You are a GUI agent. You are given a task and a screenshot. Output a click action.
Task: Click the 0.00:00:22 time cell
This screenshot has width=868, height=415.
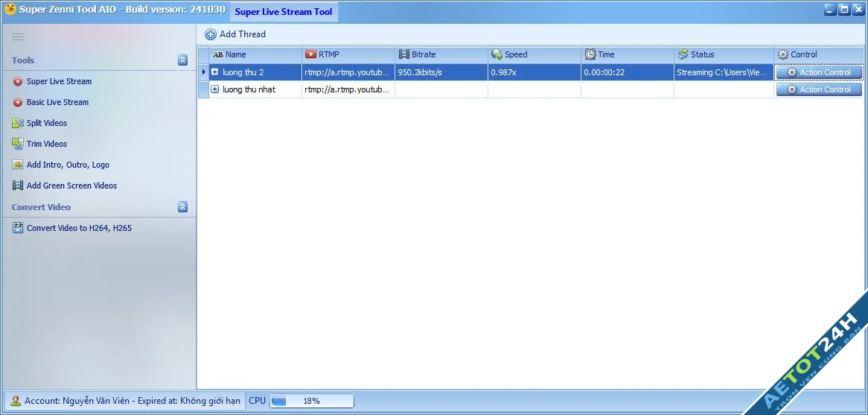pos(628,72)
